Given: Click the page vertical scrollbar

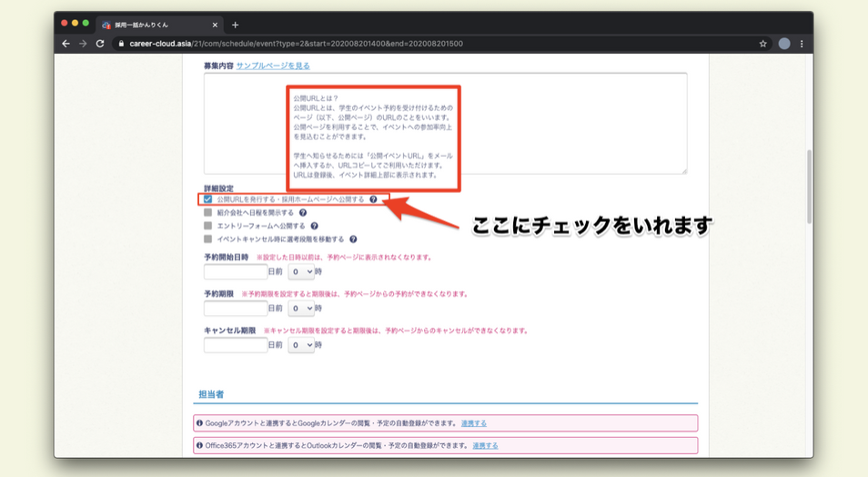Looking at the screenshot, I should tap(810, 187).
